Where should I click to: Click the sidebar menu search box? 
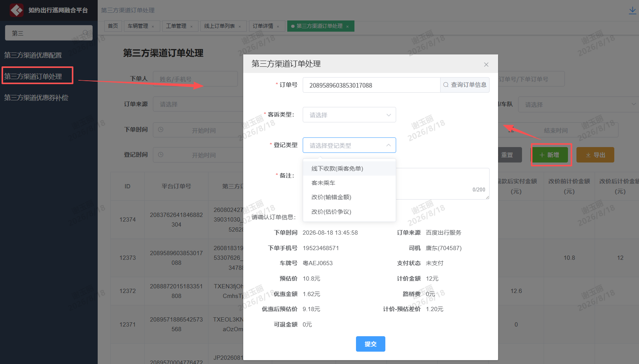[49, 33]
